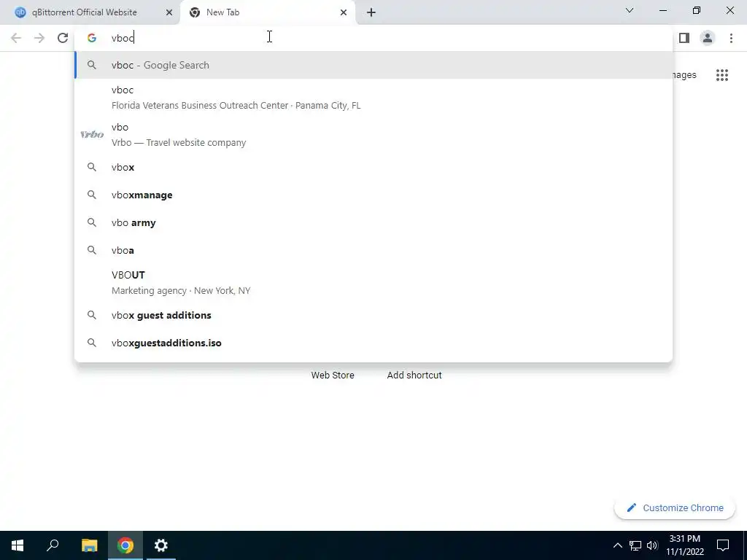Select 'vbox guest additions' suggestion

(x=374, y=315)
